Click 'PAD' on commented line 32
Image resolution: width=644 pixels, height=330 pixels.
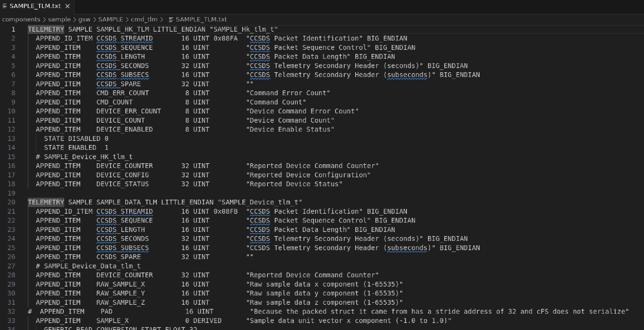pos(106,311)
